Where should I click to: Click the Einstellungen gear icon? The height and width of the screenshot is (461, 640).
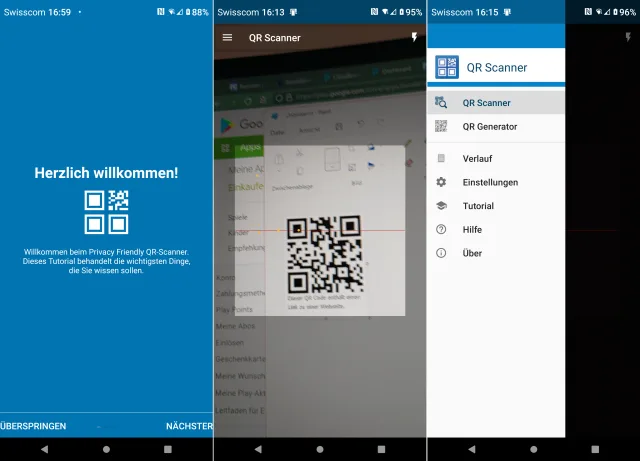tap(441, 182)
